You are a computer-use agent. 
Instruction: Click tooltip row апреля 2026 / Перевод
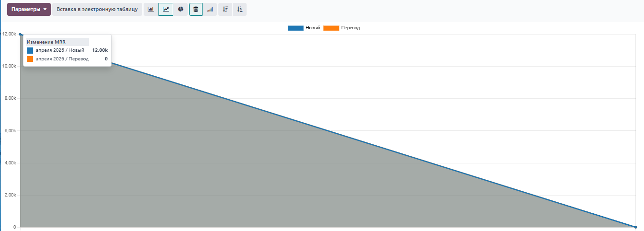click(67, 59)
